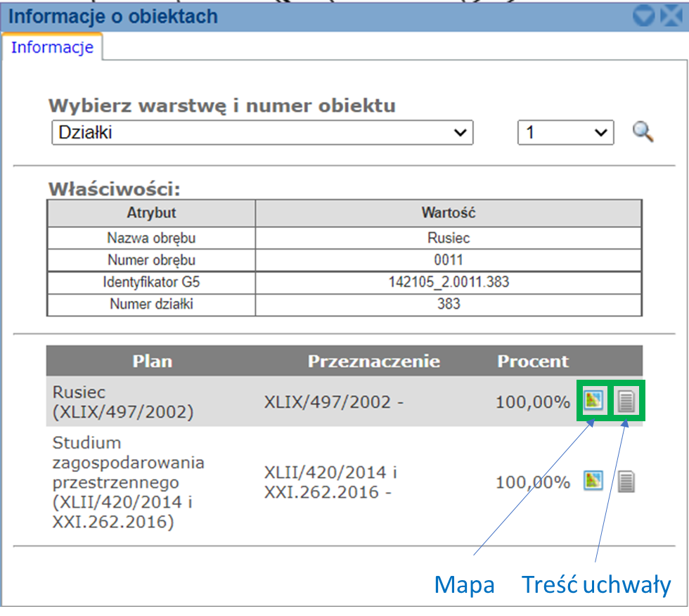Show the map for Studium zagospodarowania przestrzennego
This screenshot has width=689, height=616.
(x=593, y=482)
